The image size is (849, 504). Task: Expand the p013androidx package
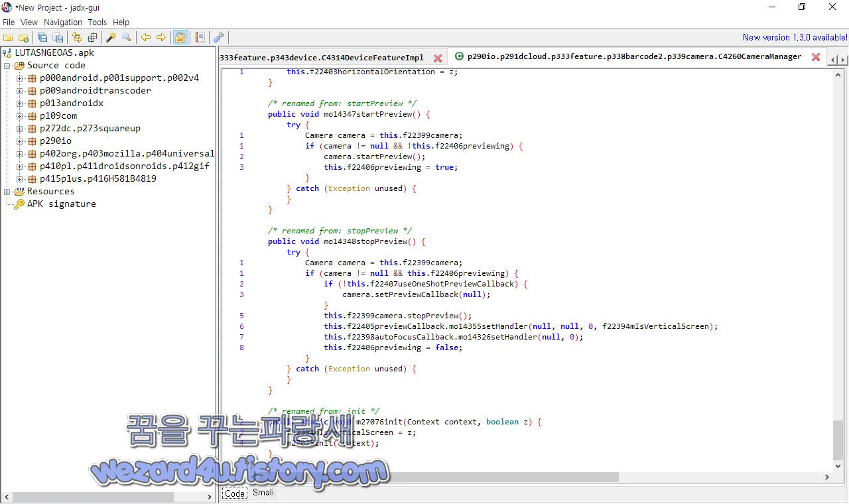click(x=20, y=103)
